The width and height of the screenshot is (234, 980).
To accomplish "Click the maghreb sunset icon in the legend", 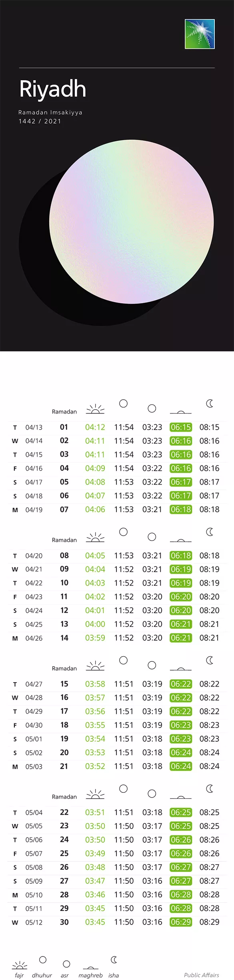I will point(91,968).
